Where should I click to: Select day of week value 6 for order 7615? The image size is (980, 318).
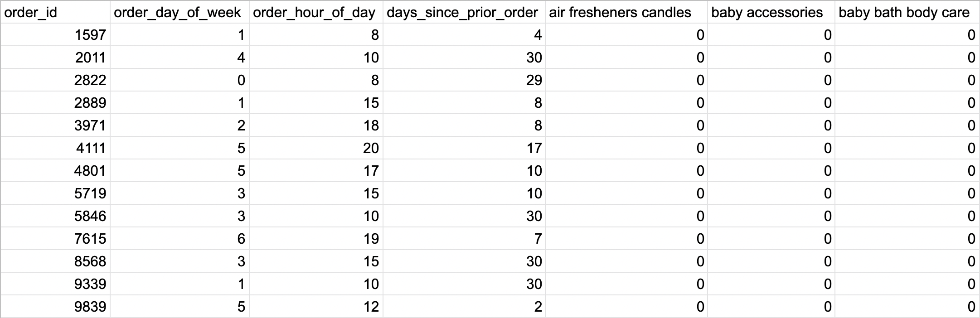(180, 239)
